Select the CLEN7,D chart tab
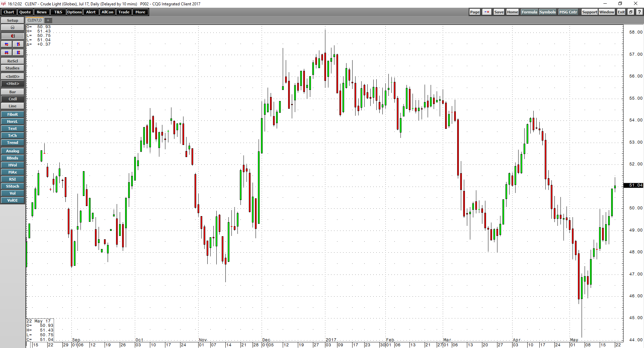Image resolution: width=644 pixels, height=348 pixels. (34, 20)
